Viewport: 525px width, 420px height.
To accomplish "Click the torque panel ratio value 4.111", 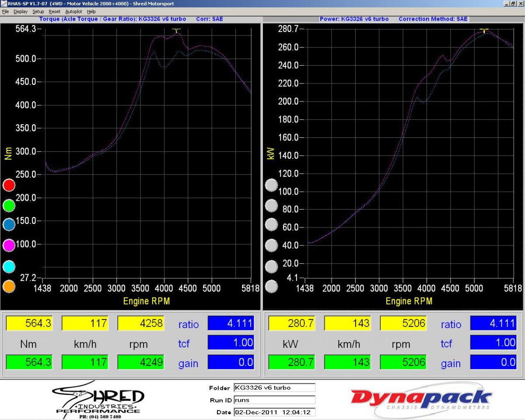I will (231, 323).
